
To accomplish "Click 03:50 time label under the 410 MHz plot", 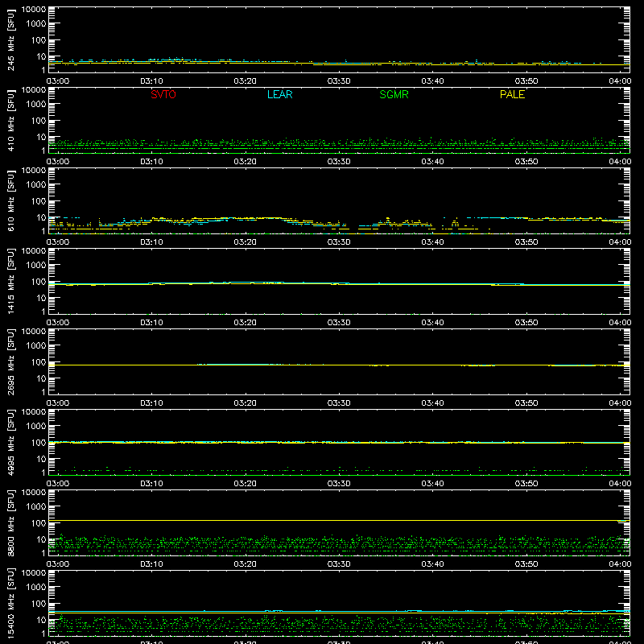I will pyautogui.click(x=526, y=162).
